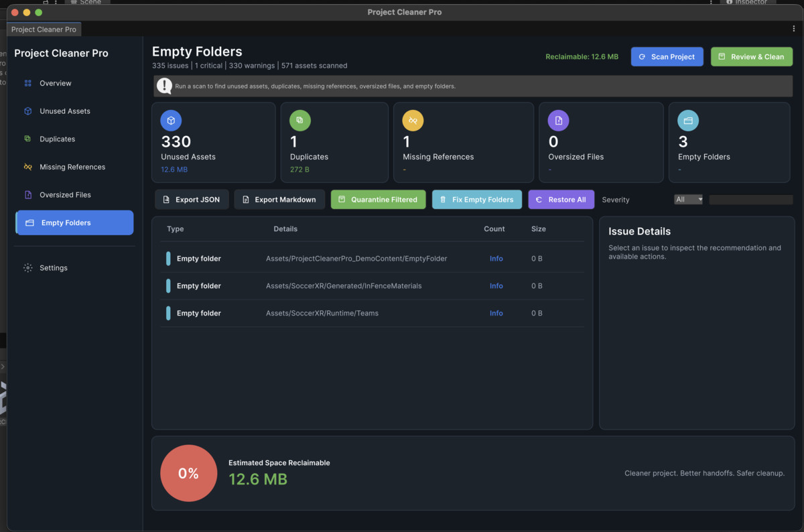Image resolution: width=804 pixels, height=532 pixels.
Task: Click the Restore All button
Action: (x=561, y=200)
